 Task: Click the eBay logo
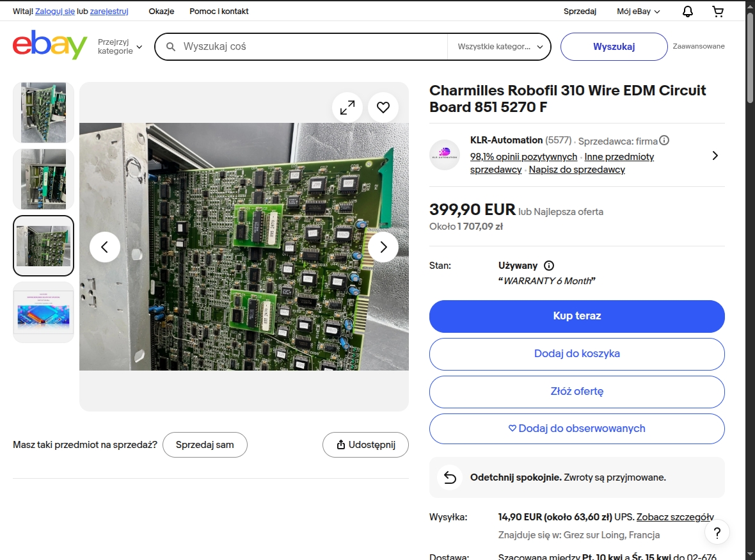pyautogui.click(x=50, y=45)
